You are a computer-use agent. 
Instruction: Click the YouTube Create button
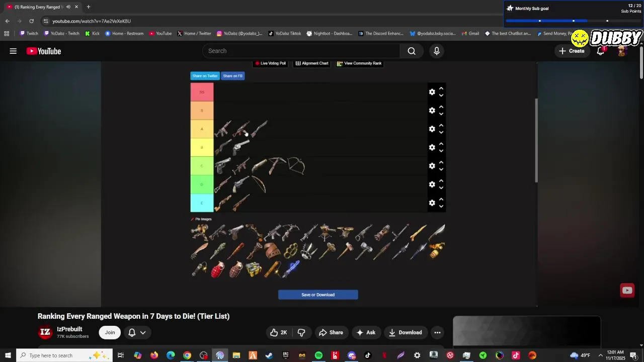tap(572, 51)
